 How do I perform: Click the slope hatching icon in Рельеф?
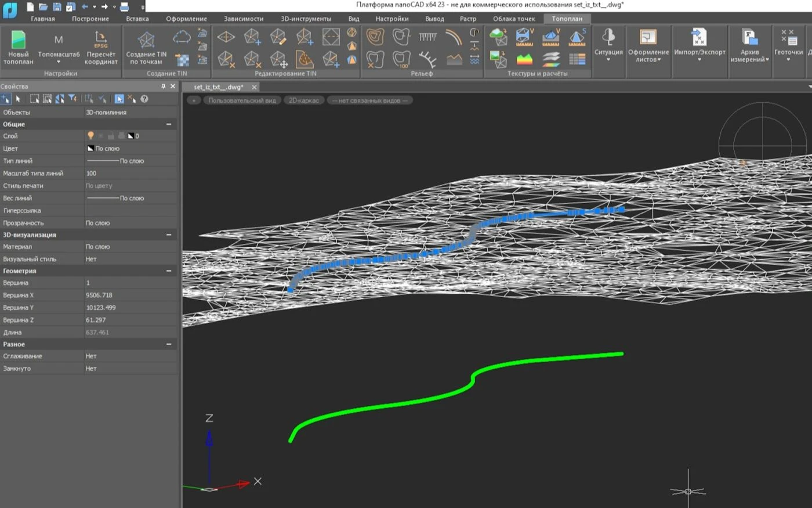tap(428, 37)
